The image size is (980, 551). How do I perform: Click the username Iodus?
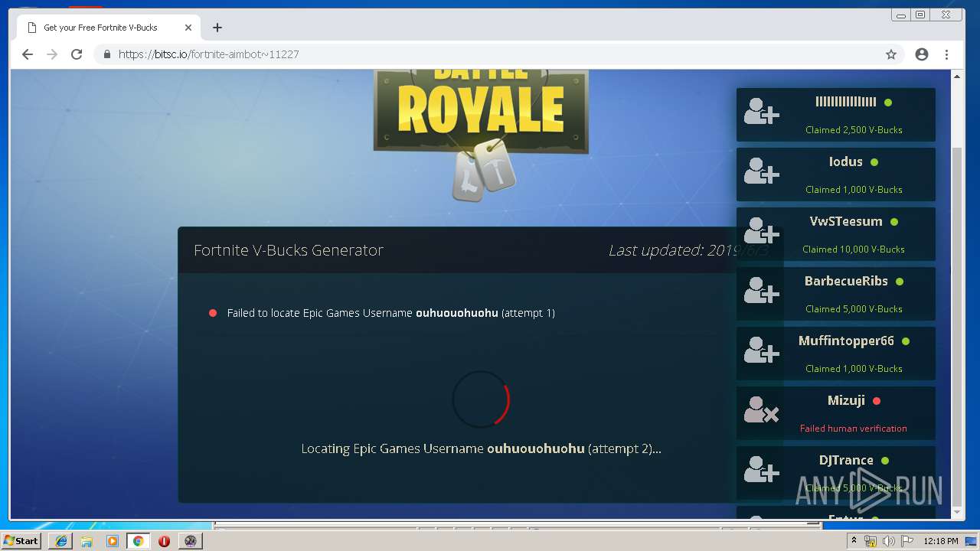point(845,161)
